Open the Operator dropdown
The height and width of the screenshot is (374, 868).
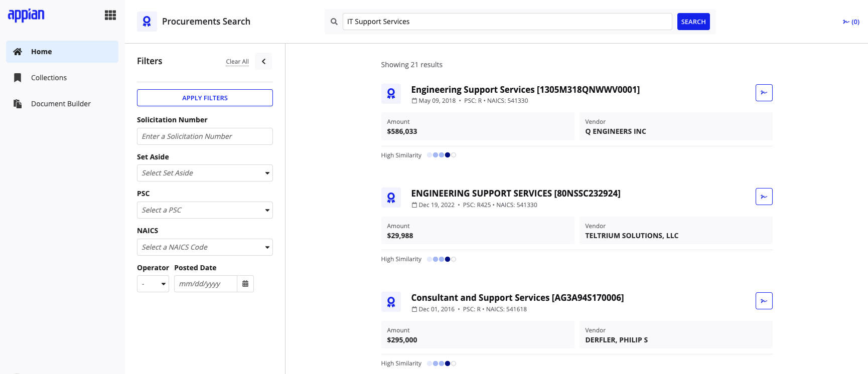click(x=153, y=284)
